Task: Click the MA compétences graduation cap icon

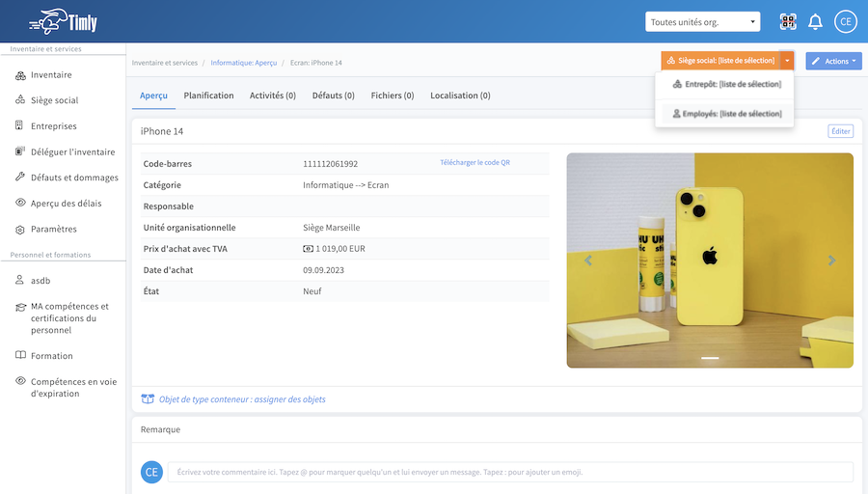Action: (20, 308)
